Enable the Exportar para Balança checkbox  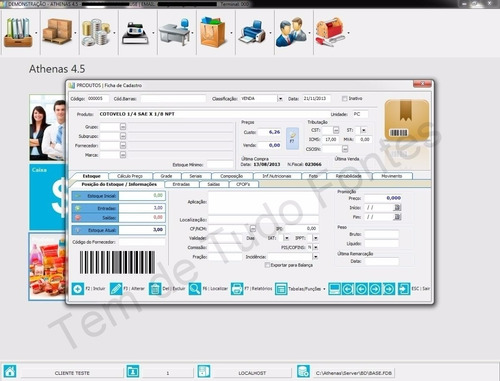[x=267, y=265]
